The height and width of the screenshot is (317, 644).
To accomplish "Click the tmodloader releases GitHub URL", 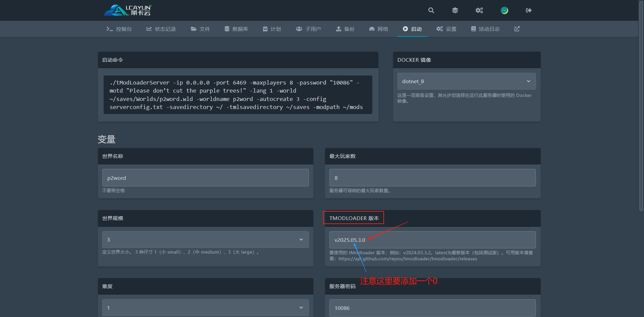I will [x=408, y=259].
